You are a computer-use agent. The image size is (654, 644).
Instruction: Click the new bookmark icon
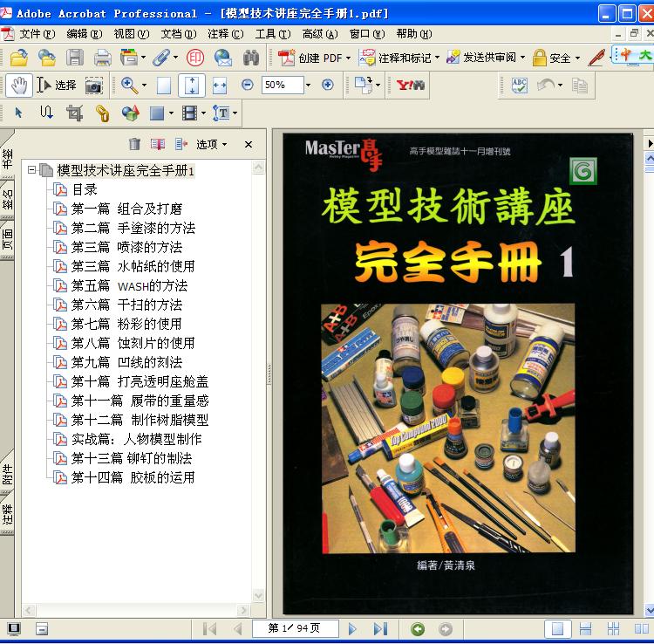click(158, 144)
